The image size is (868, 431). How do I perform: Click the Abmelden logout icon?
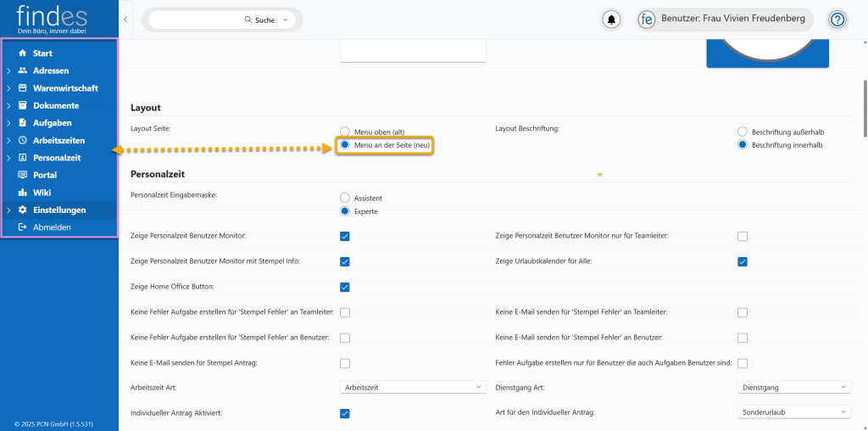point(23,227)
